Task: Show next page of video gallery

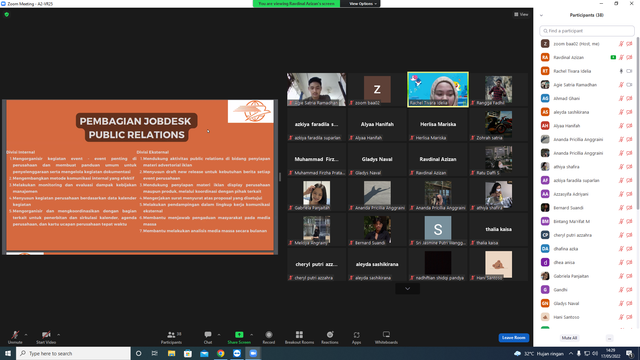Action: point(407,289)
